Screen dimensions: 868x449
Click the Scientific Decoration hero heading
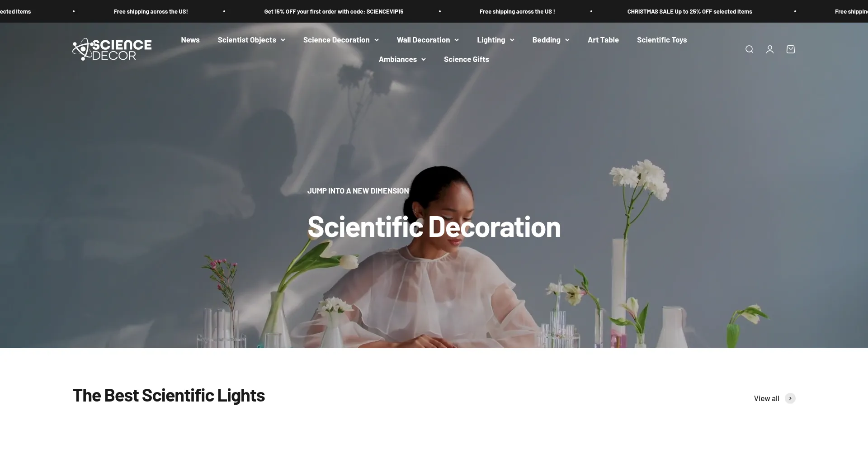pyautogui.click(x=434, y=226)
